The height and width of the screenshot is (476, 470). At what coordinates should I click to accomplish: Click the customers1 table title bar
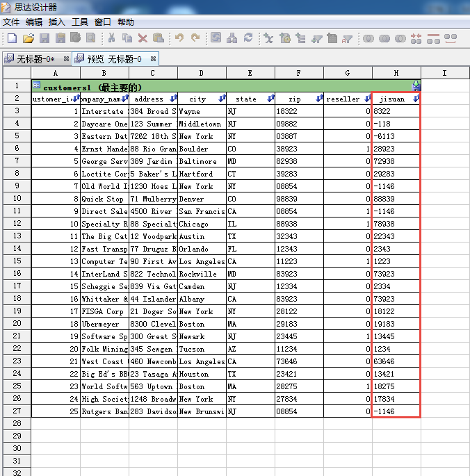pyautogui.click(x=226, y=86)
